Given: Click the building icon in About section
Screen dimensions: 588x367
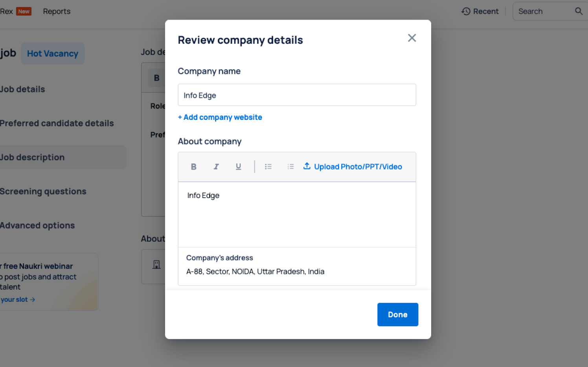Looking at the screenshot, I should (x=156, y=265).
